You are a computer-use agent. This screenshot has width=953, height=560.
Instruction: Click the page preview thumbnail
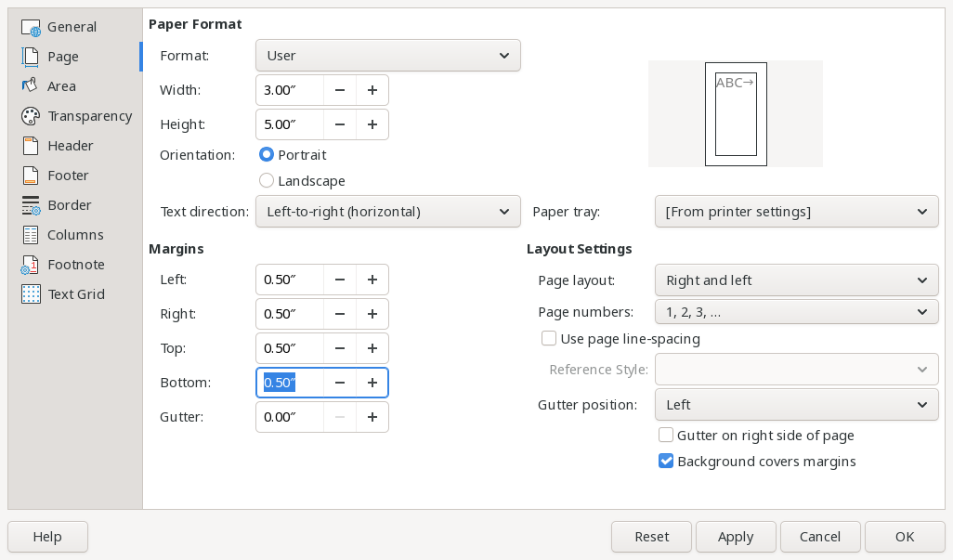[x=736, y=113]
